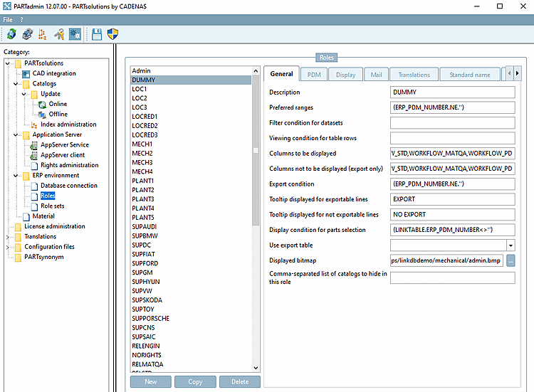Click the Export condition input field

pyautogui.click(x=453, y=184)
